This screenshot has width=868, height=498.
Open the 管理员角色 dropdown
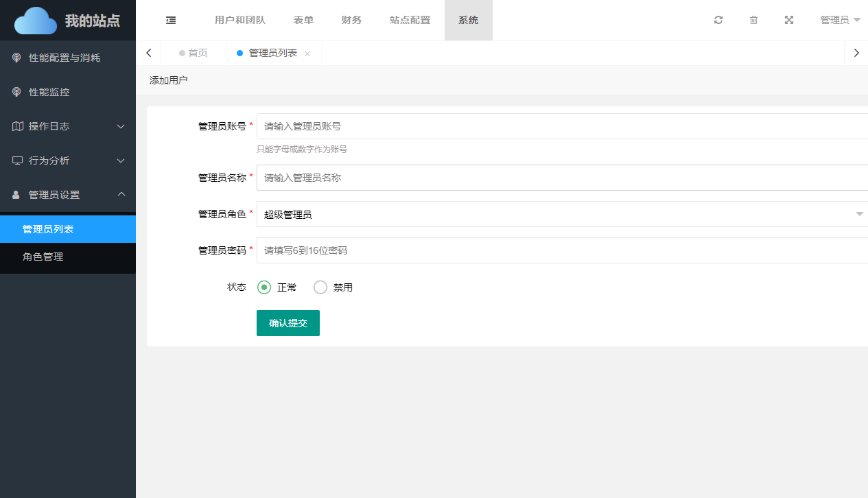tap(561, 214)
